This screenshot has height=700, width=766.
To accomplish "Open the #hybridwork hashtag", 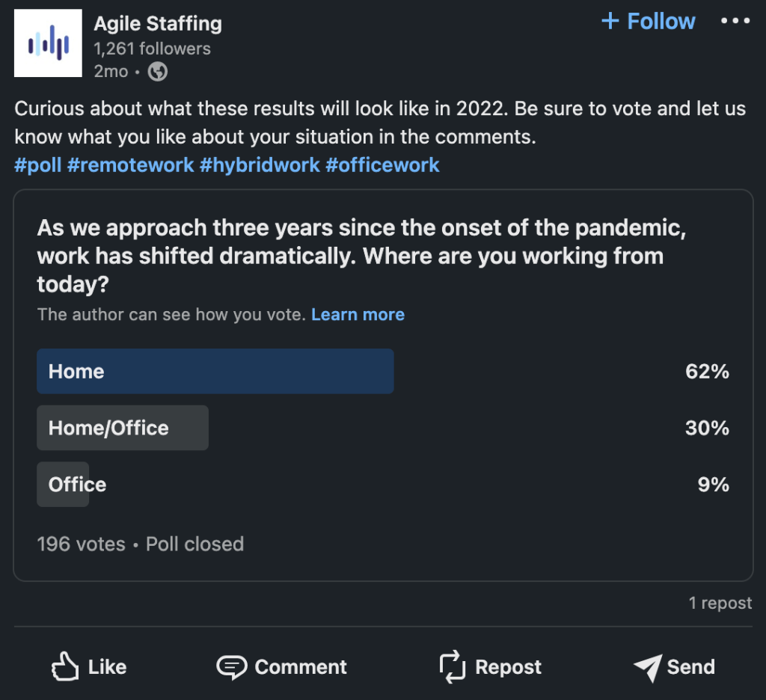I will tap(260, 165).
